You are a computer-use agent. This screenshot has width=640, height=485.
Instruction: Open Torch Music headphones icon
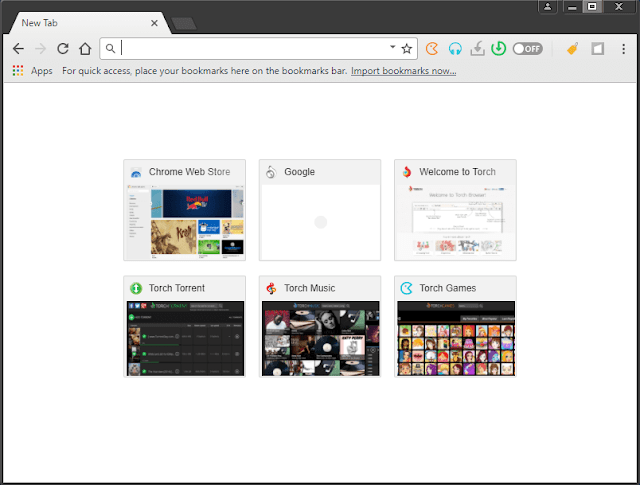[x=455, y=49]
